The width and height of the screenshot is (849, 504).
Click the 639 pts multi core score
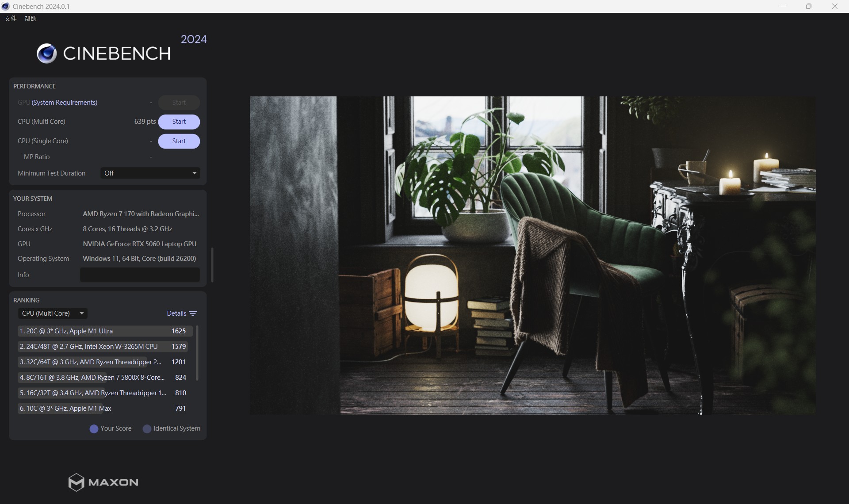pos(145,122)
